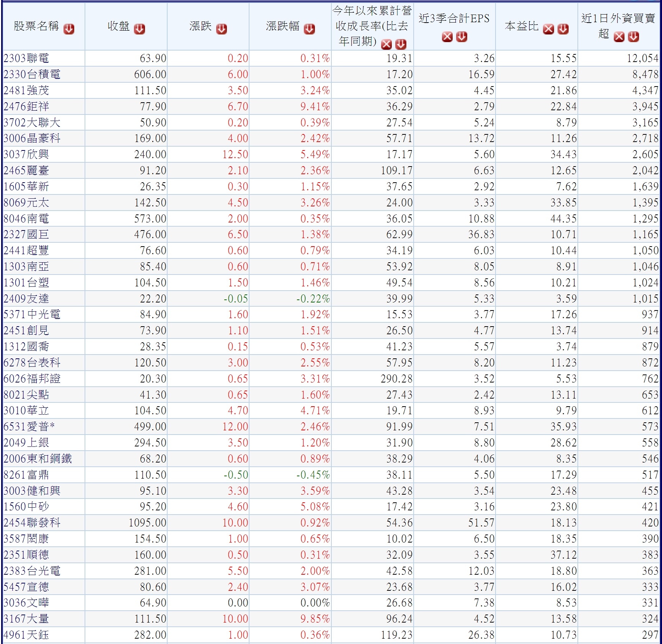The width and height of the screenshot is (662, 644).
Task: Open the 5371中光電 stock link
Action: coord(32,314)
